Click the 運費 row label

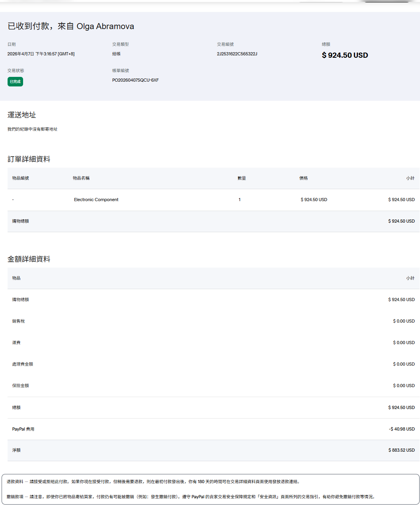coord(16,343)
